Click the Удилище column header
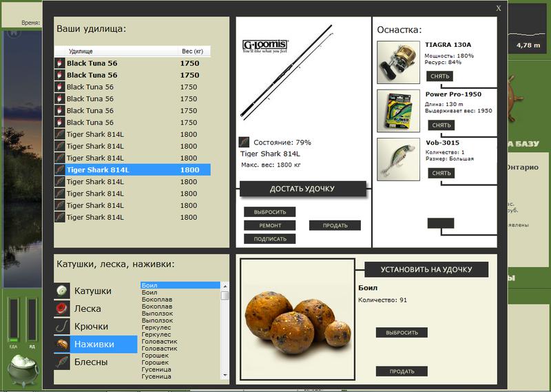This screenshot has height=392, width=551. pos(81,52)
